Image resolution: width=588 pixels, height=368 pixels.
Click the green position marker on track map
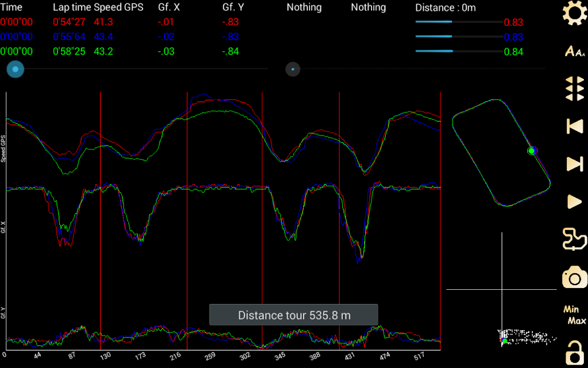tap(531, 151)
